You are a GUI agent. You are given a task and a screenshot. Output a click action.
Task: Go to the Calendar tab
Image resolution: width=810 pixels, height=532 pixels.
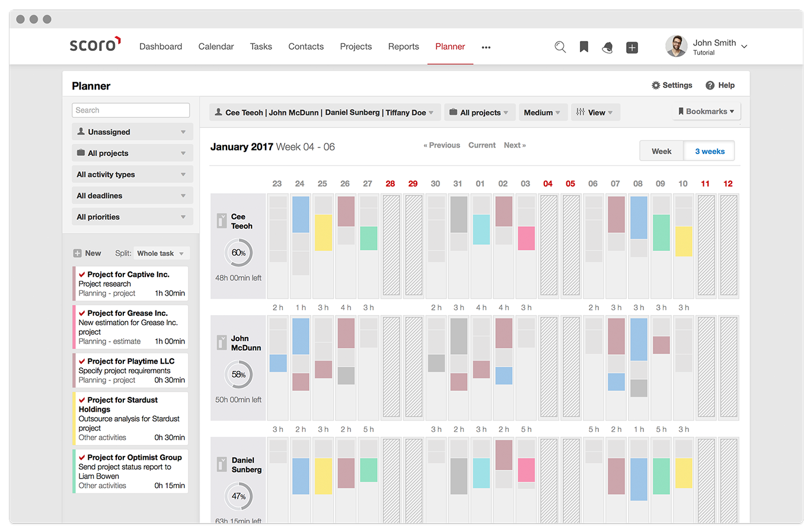click(x=216, y=46)
